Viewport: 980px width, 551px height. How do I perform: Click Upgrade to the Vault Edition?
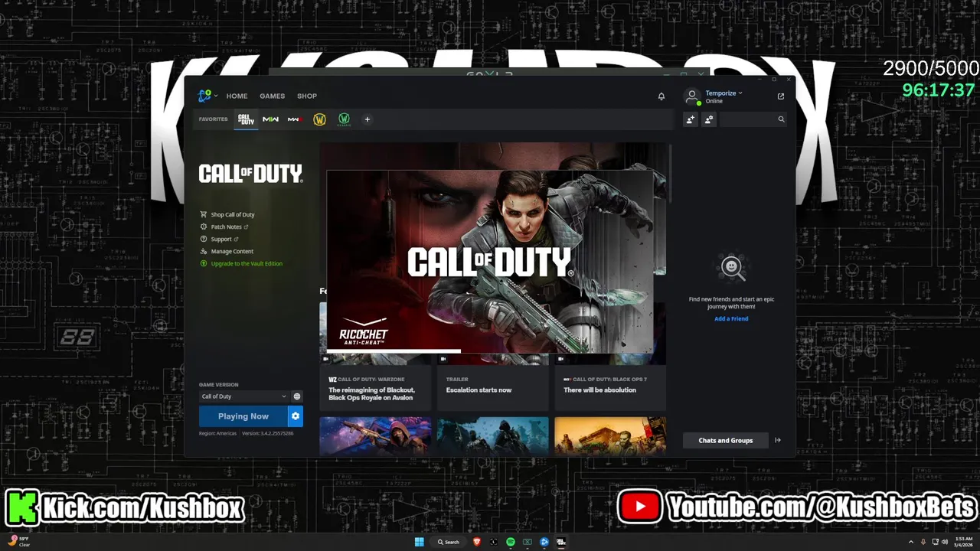[x=241, y=264]
